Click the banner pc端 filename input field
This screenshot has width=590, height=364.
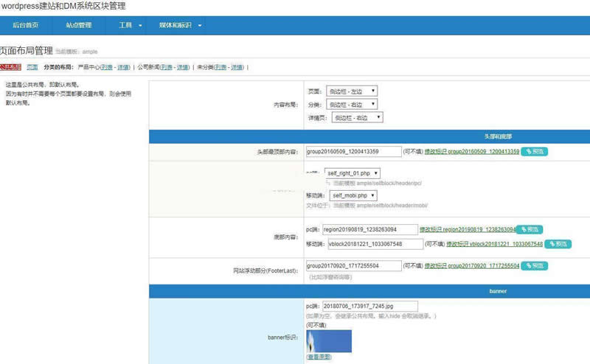pos(361,306)
